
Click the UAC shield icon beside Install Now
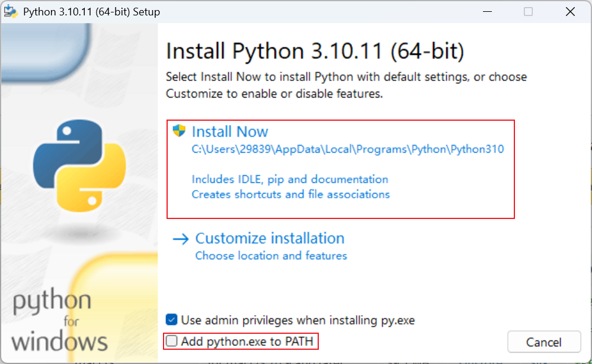coord(179,131)
